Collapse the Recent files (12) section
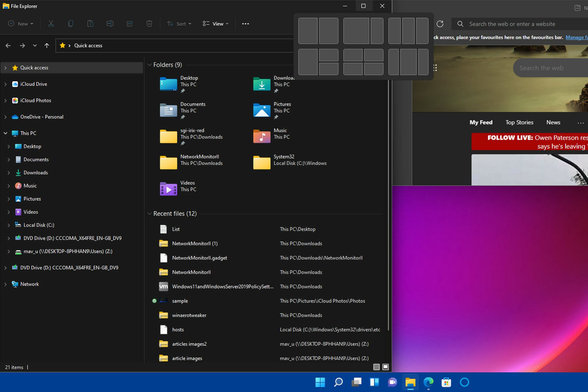 (x=149, y=214)
